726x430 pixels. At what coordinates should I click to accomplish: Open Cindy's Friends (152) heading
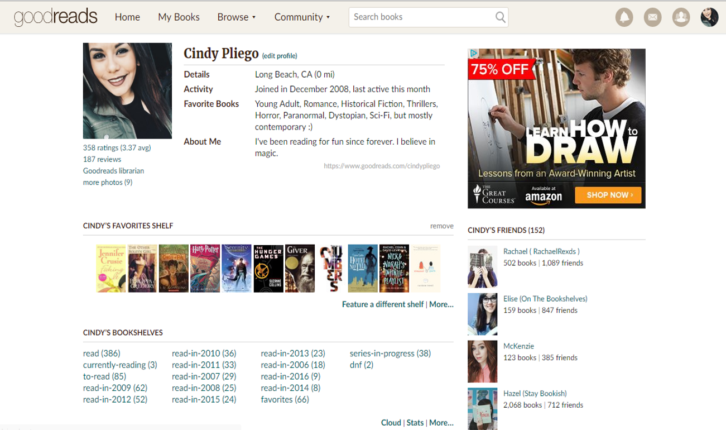pyautogui.click(x=506, y=230)
